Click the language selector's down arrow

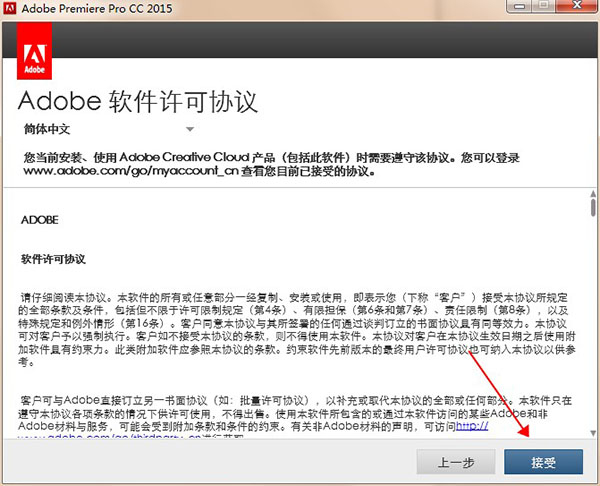[189, 129]
